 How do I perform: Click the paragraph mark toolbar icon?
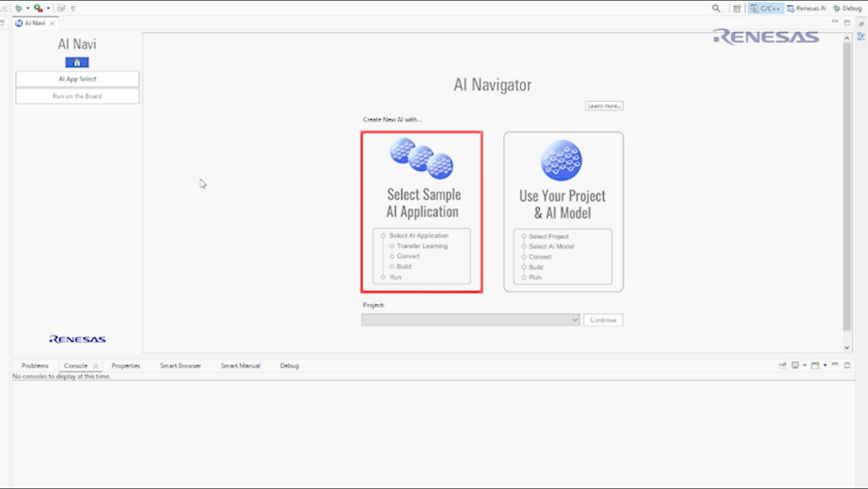[73, 8]
